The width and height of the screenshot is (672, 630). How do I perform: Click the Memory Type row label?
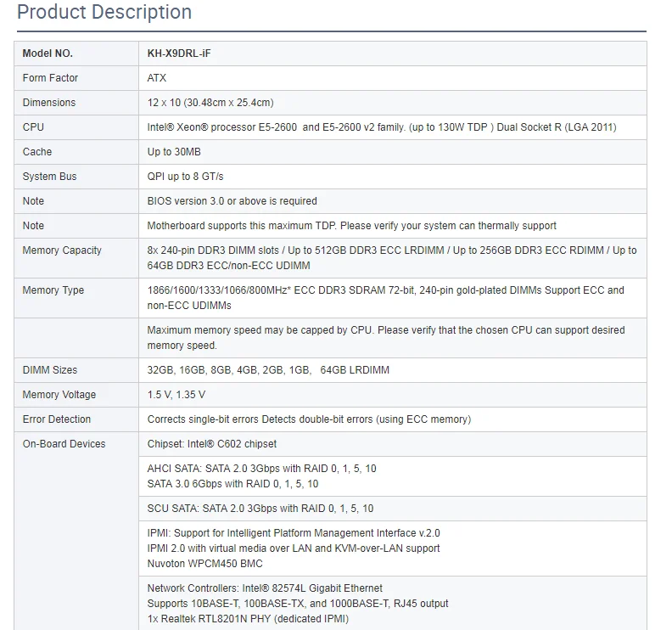[53, 290]
